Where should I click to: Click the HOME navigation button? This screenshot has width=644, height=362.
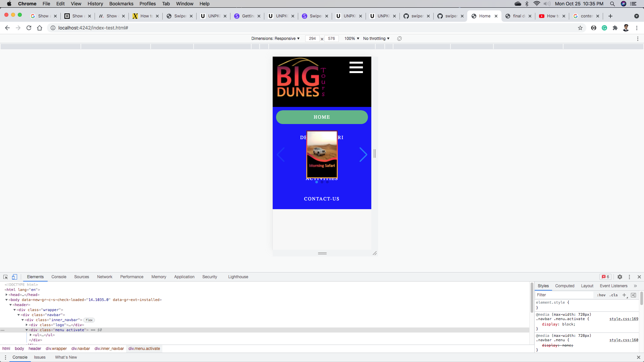coord(322,117)
